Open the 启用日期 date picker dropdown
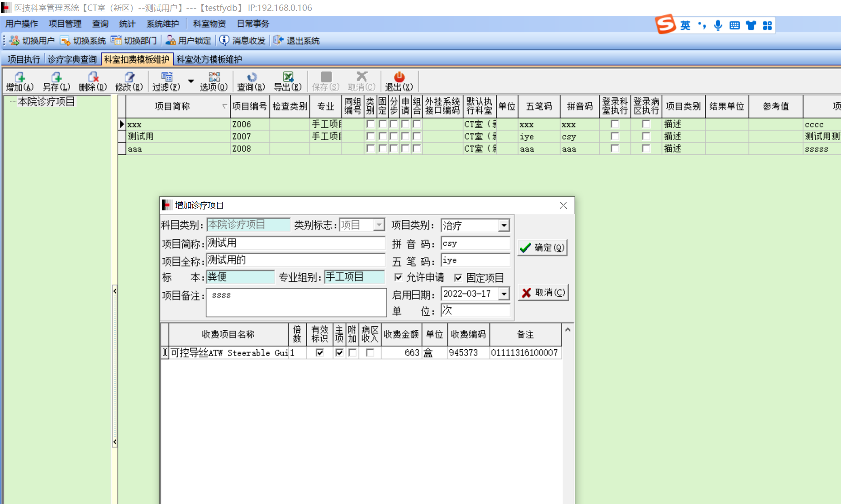The height and width of the screenshot is (504, 841). [x=504, y=294]
